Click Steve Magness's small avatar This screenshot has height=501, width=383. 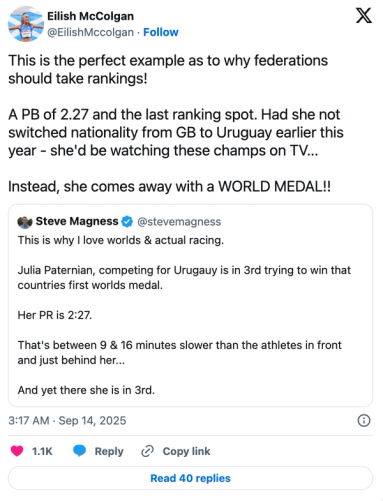[x=25, y=222]
